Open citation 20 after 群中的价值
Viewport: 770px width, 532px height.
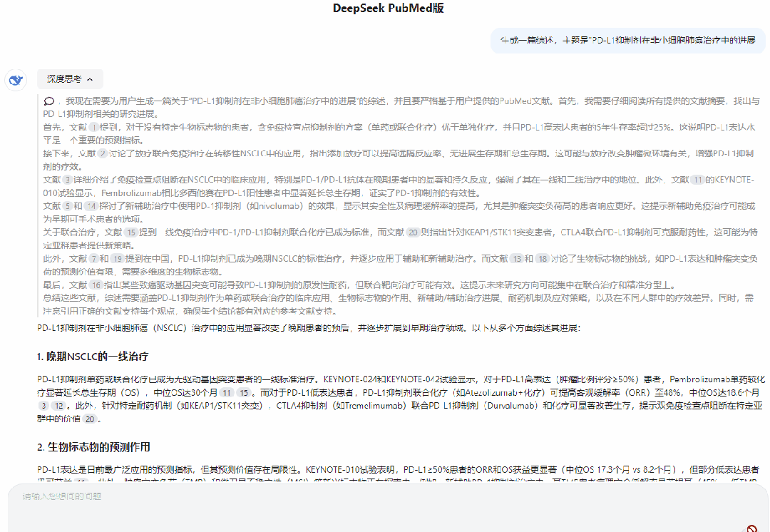tap(89, 419)
